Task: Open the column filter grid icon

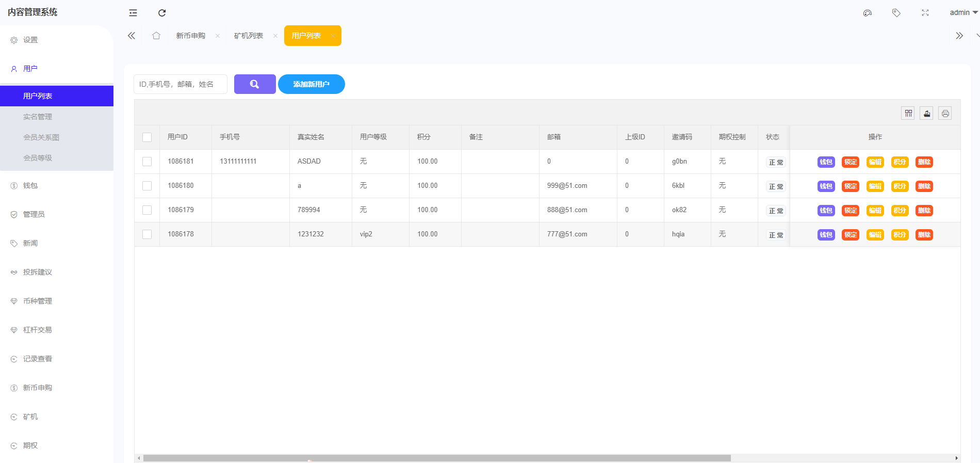Action: [x=908, y=114]
